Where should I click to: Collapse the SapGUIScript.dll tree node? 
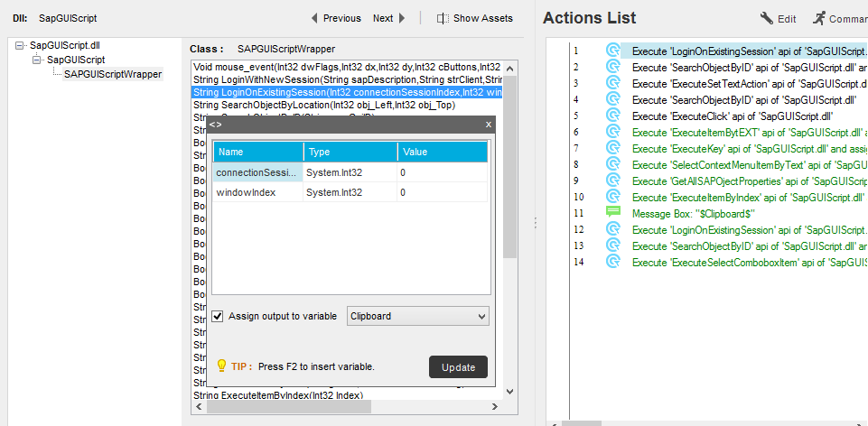pos(22,44)
